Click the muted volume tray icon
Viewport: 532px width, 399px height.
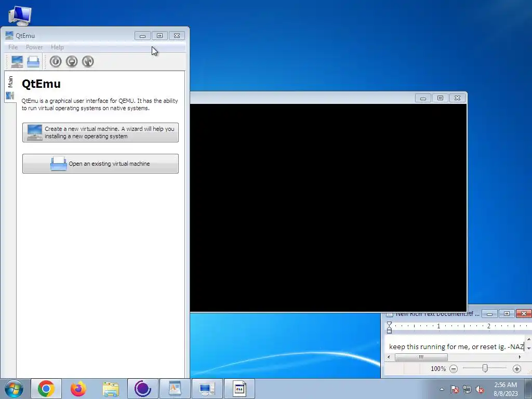[480, 389]
